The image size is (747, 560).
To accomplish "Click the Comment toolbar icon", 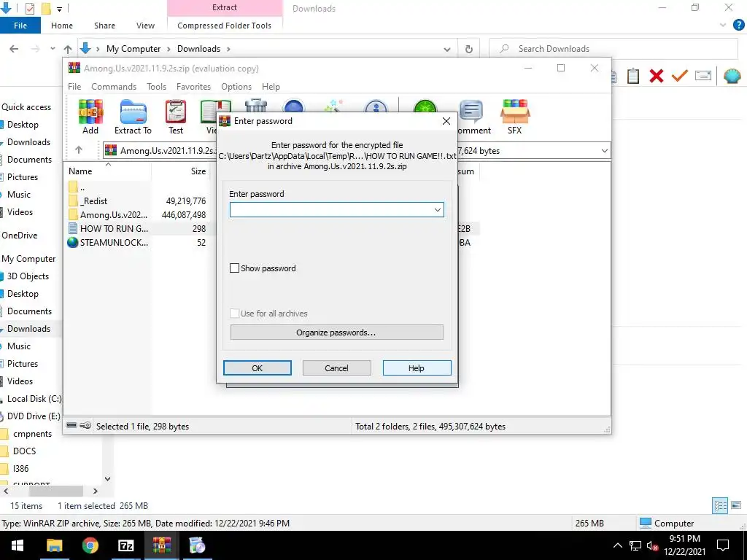I will coord(472,117).
